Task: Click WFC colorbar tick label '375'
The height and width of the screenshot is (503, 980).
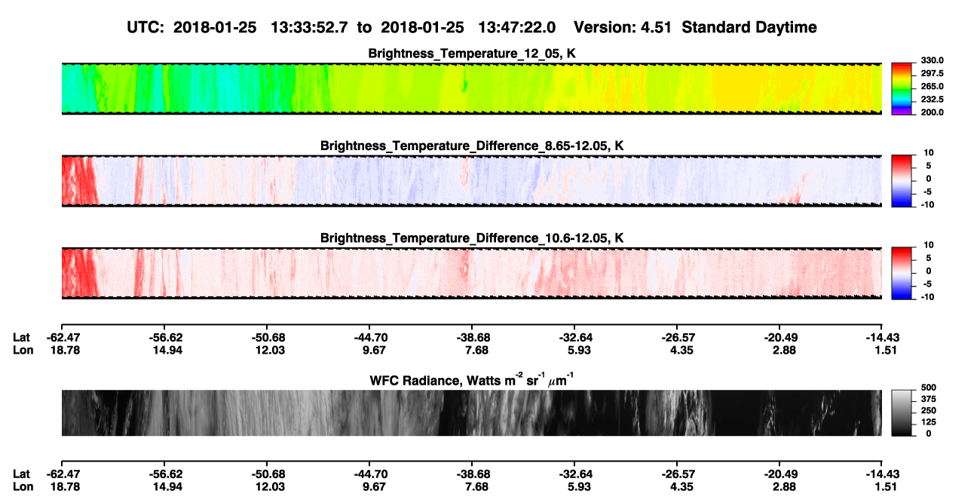Action: [929, 400]
